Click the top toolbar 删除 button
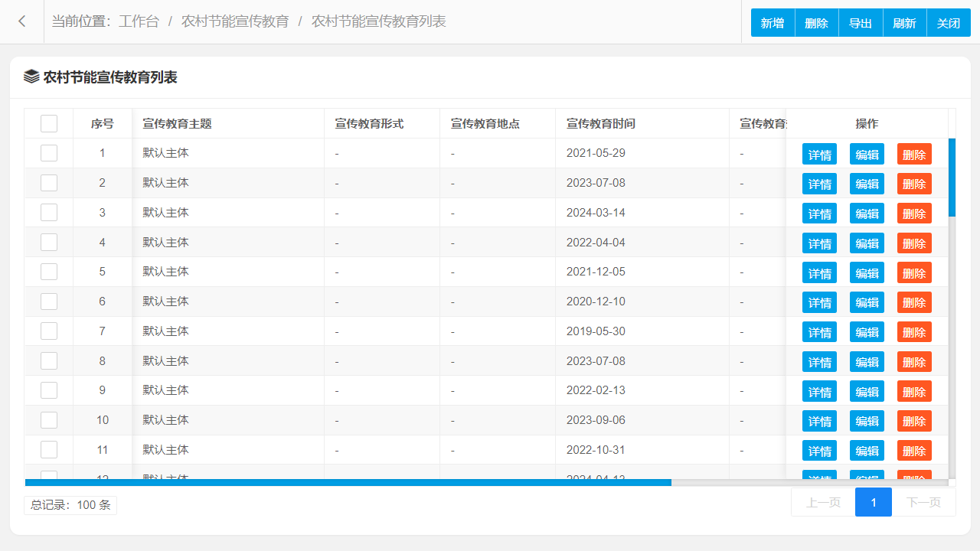The width and height of the screenshot is (980, 551). (817, 23)
